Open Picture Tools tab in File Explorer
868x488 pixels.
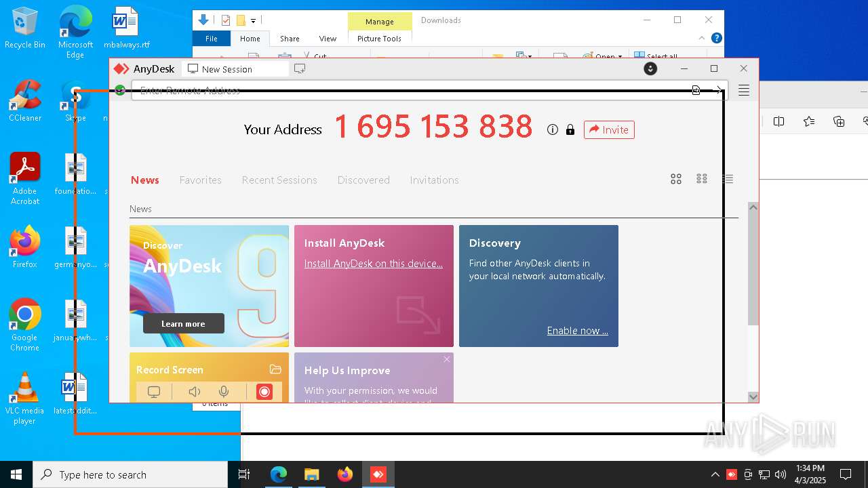click(x=379, y=39)
